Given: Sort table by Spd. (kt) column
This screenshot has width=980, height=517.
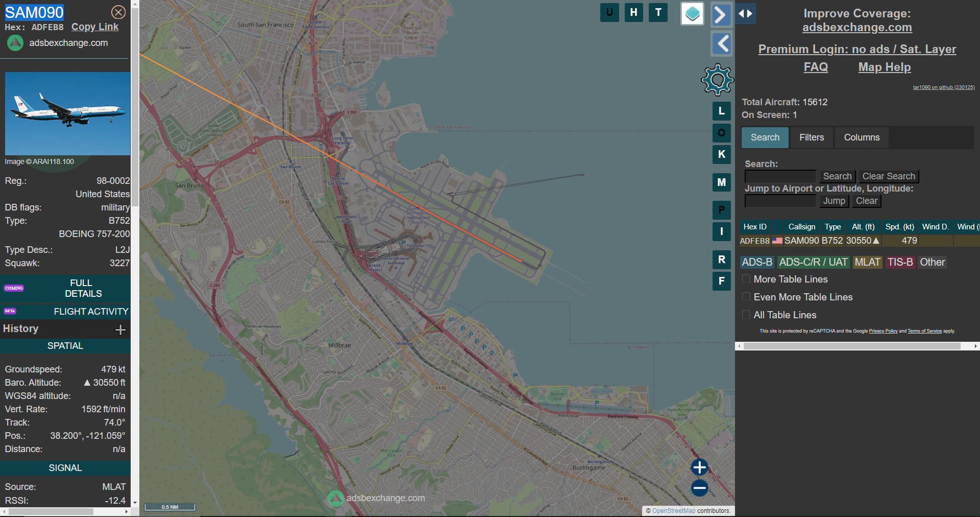Looking at the screenshot, I should 899,227.
